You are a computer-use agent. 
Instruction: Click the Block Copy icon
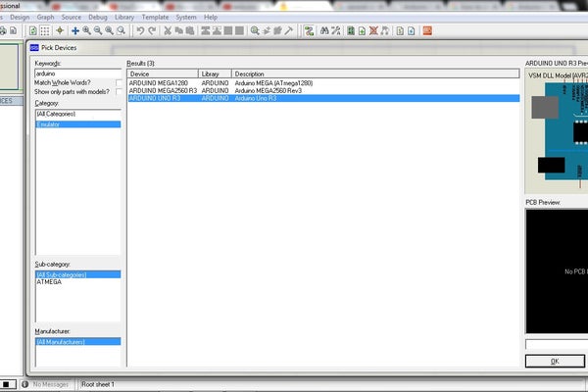click(205, 30)
